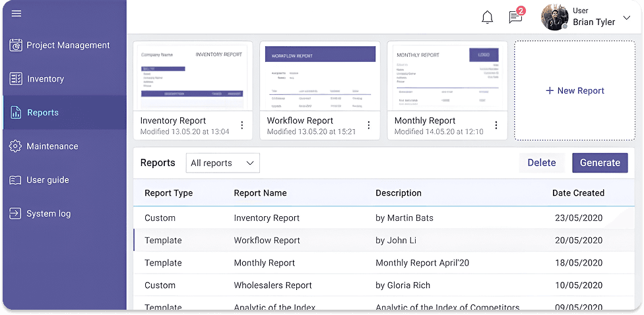The height and width of the screenshot is (315, 644).
Task: Click the User guide book icon
Action: click(16, 180)
